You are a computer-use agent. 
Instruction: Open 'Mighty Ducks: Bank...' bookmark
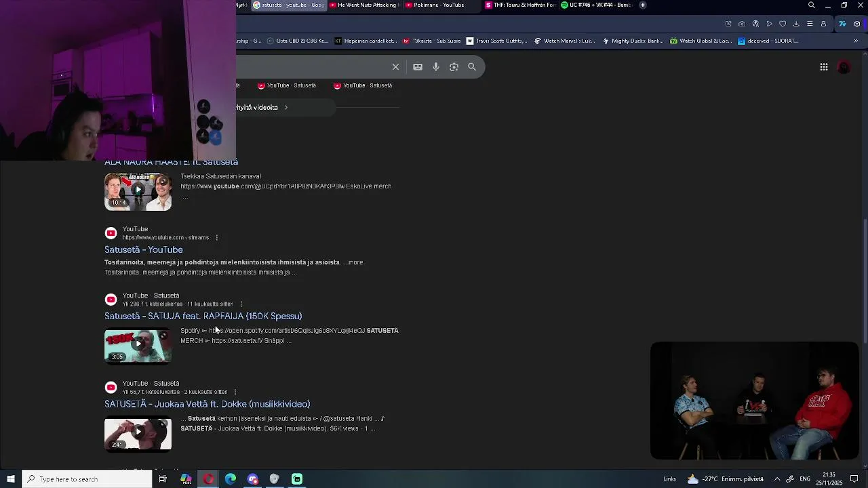633,41
